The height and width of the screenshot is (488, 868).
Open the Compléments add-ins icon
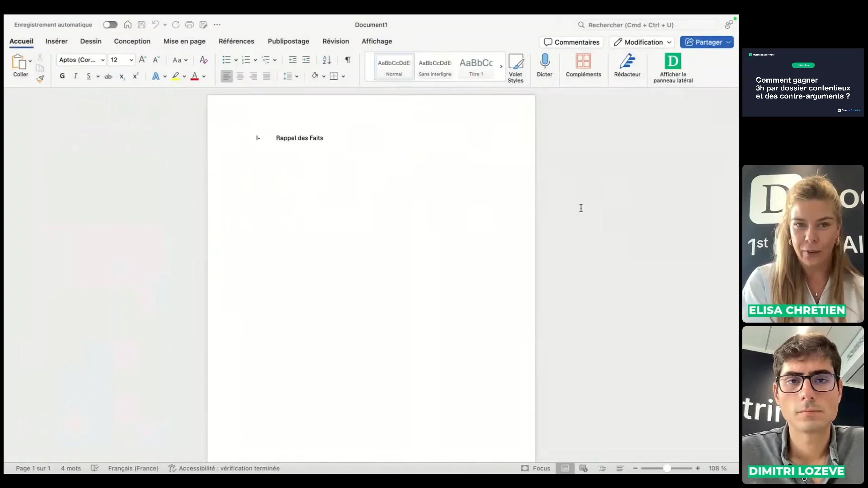pyautogui.click(x=583, y=62)
